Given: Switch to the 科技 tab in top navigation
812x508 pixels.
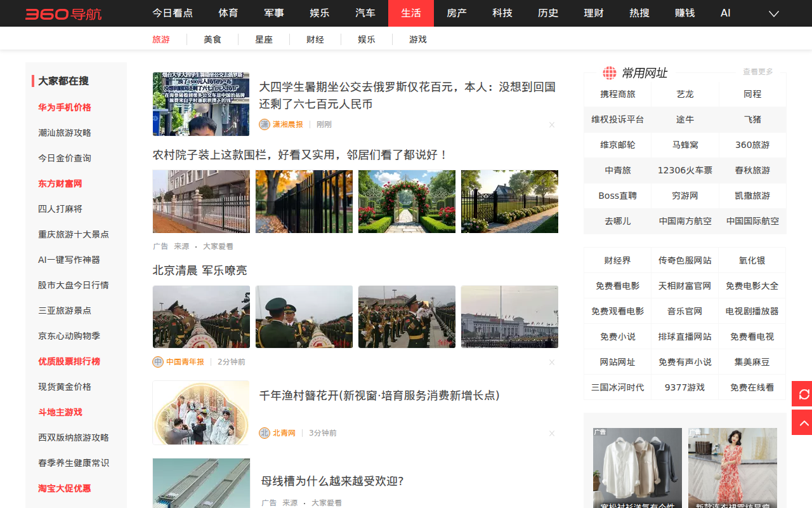Looking at the screenshot, I should tap(502, 13).
